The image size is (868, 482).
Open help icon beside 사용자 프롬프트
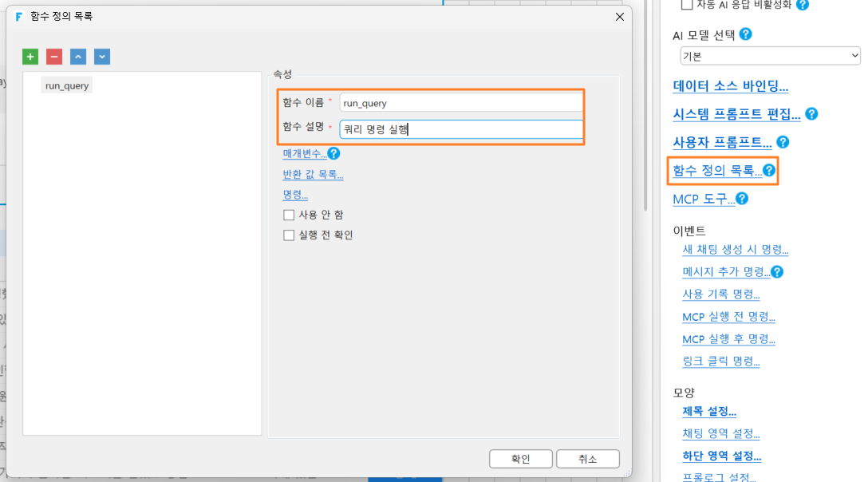tap(783, 142)
